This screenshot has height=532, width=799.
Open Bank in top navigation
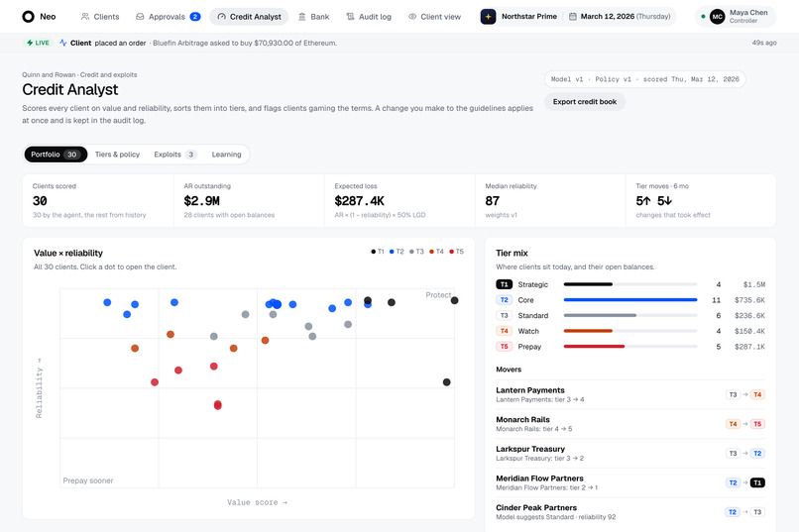click(313, 17)
